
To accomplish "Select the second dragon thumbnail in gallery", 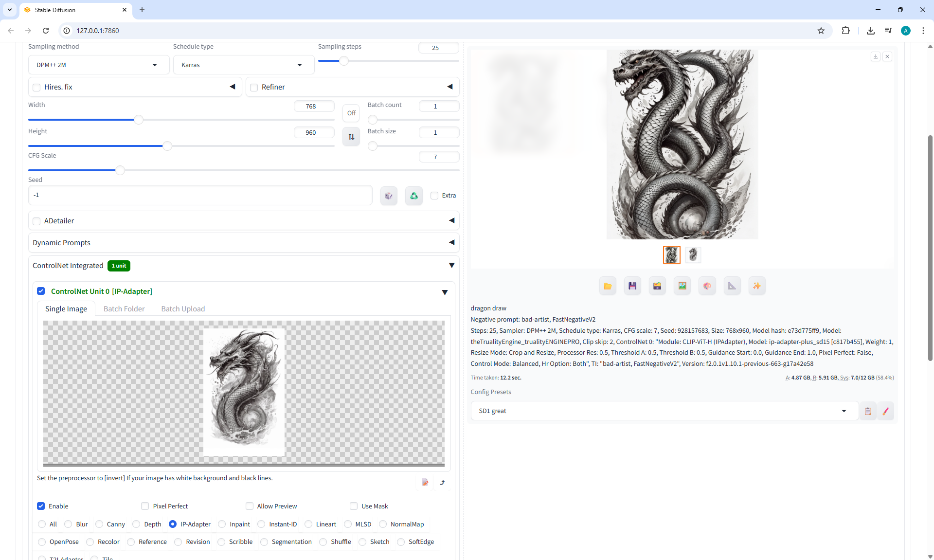I will click(693, 254).
